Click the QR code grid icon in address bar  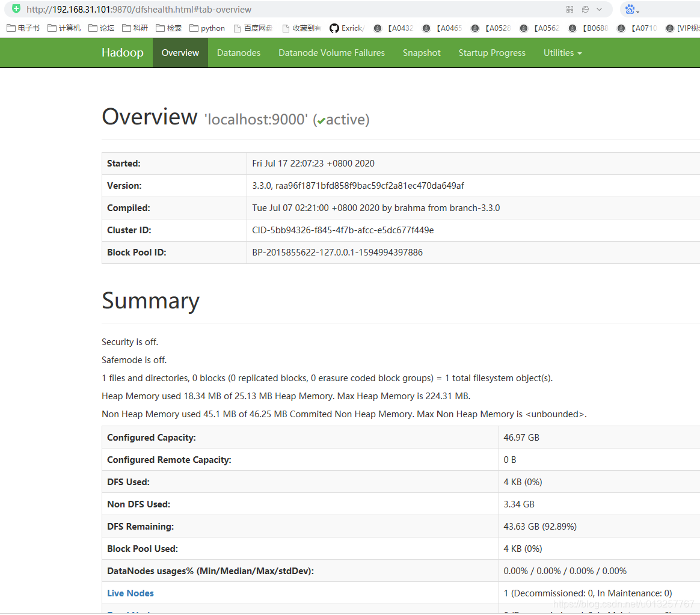point(570,10)
